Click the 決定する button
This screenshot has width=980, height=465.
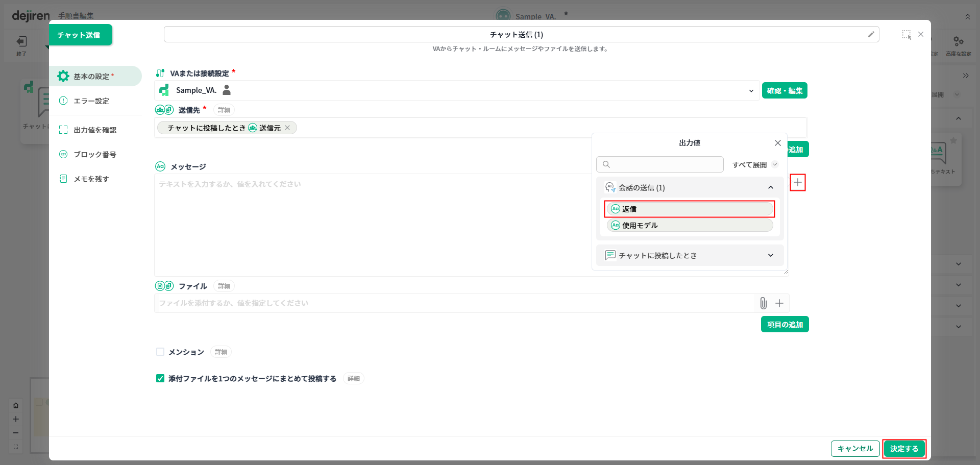point(904,449)
